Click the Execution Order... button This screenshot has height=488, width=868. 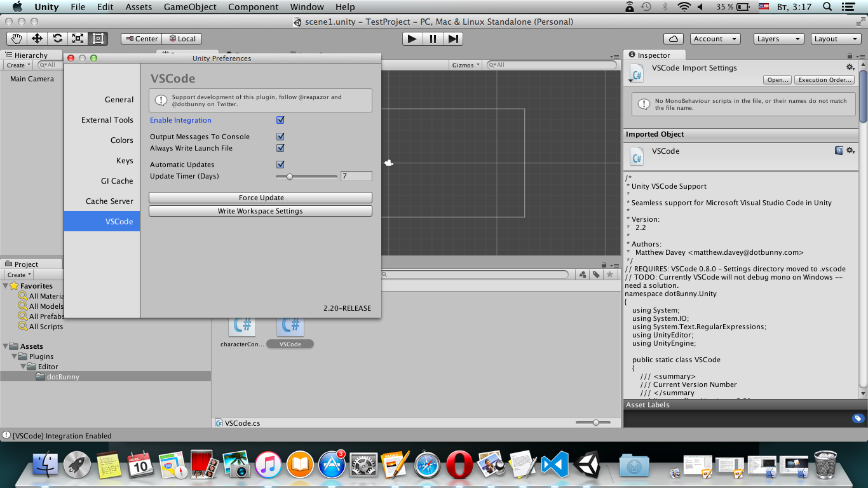pyautogui.click(x=825, y=80)
